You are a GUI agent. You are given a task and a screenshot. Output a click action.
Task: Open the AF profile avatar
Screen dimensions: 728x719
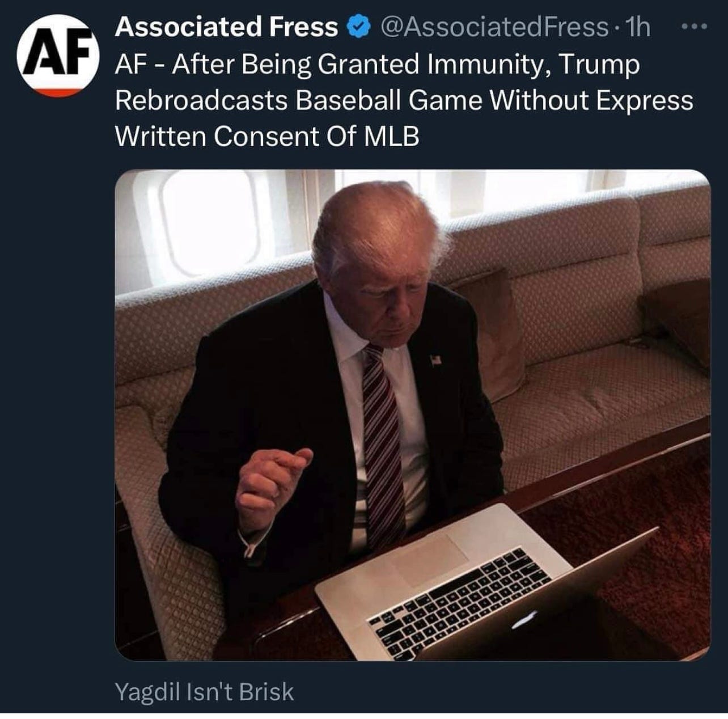pos(59,56)
